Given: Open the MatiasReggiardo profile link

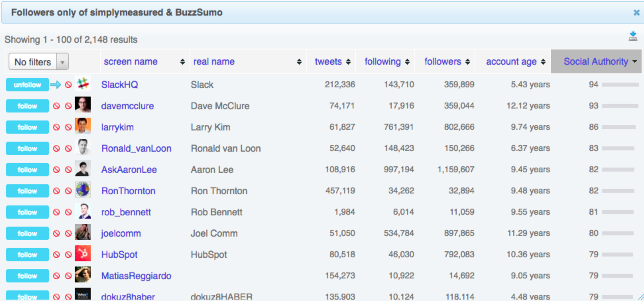Looking at the screenshot, I should [136, 276].
